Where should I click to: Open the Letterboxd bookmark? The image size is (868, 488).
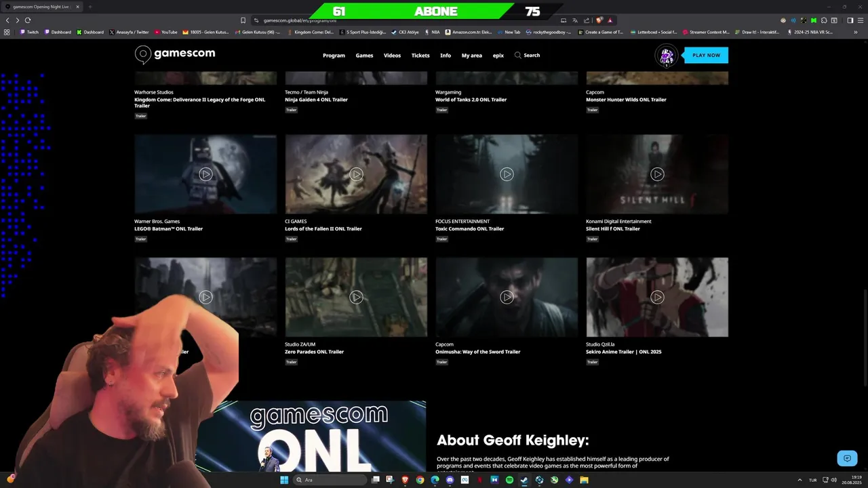tap(654, 32)
